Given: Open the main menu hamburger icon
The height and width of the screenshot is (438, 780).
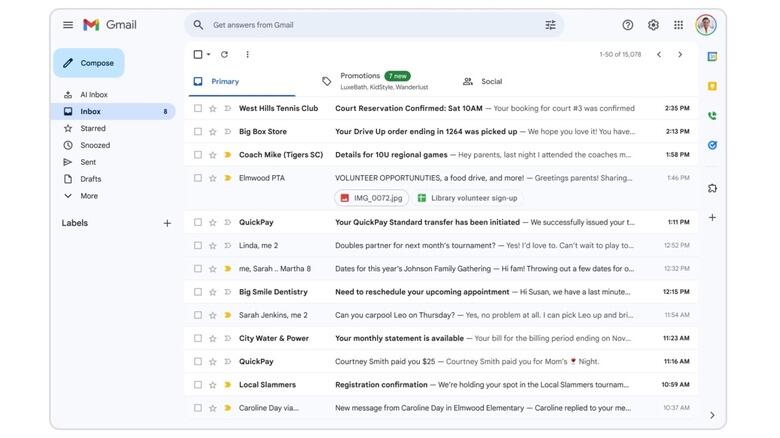Looking at the screenshot, I should click(68, 25).
